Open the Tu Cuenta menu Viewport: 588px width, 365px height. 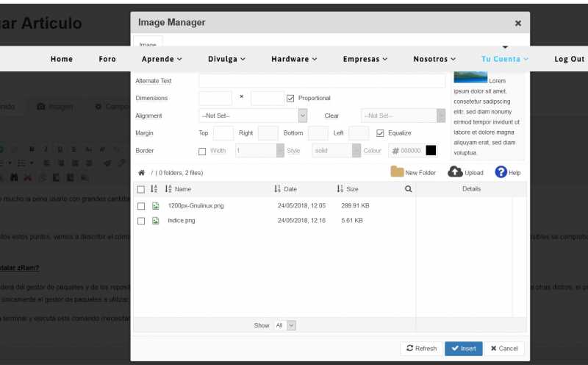[505, 59]
